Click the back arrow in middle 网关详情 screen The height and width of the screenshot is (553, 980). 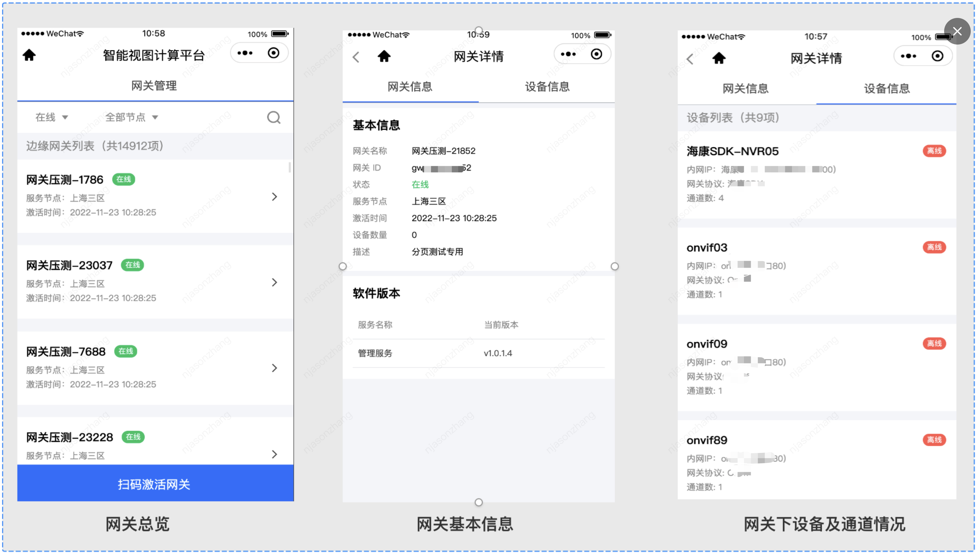coord(356,57)
